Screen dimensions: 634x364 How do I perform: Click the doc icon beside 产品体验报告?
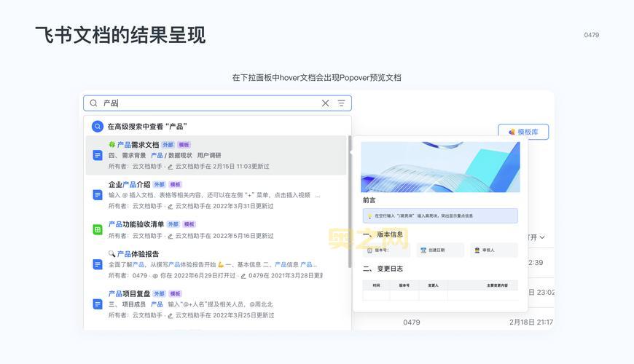[x=98, y=264]
